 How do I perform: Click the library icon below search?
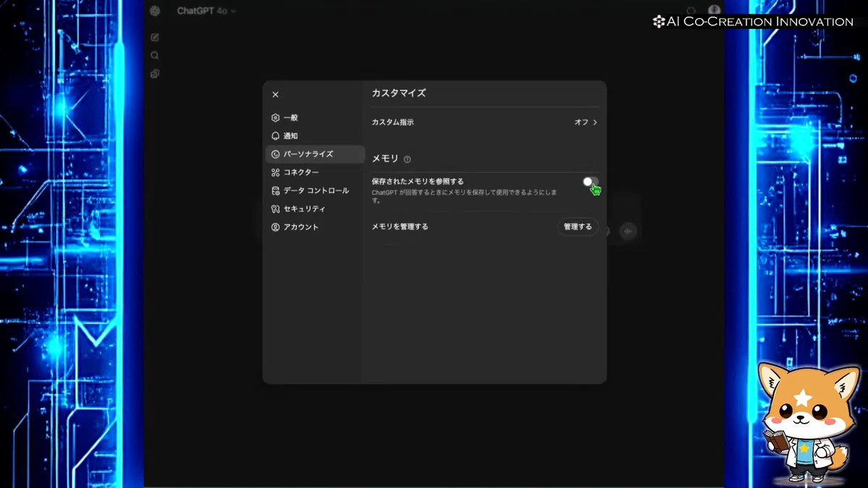click(x=155, y=74)
